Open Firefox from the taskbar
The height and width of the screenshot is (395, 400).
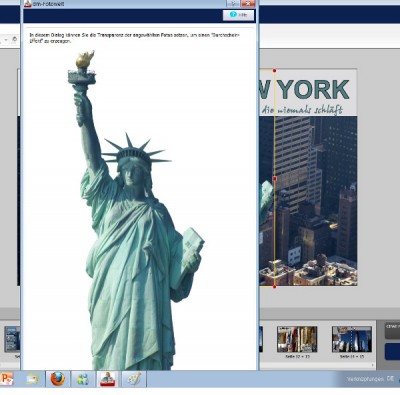pos(57,379)
